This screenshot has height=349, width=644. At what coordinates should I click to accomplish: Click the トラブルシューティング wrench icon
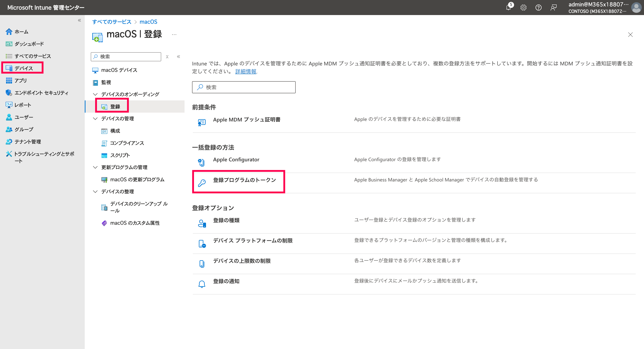pos(9,154)
